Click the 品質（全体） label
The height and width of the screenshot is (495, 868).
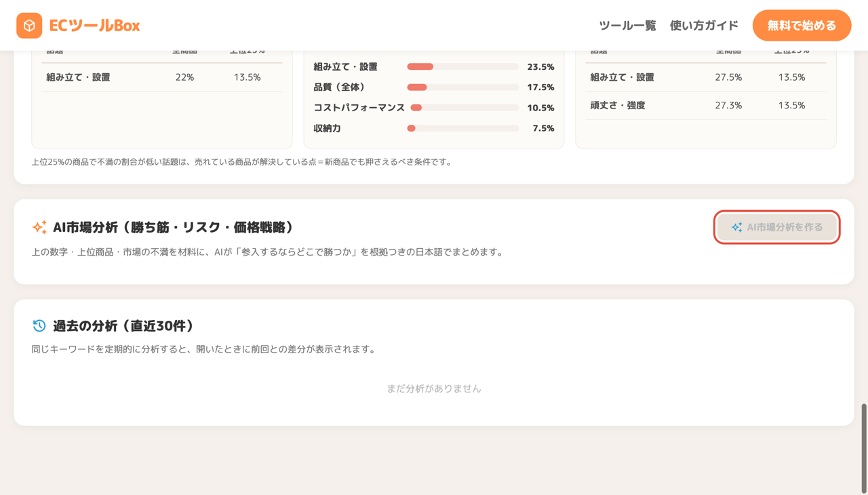coord(340,87)
